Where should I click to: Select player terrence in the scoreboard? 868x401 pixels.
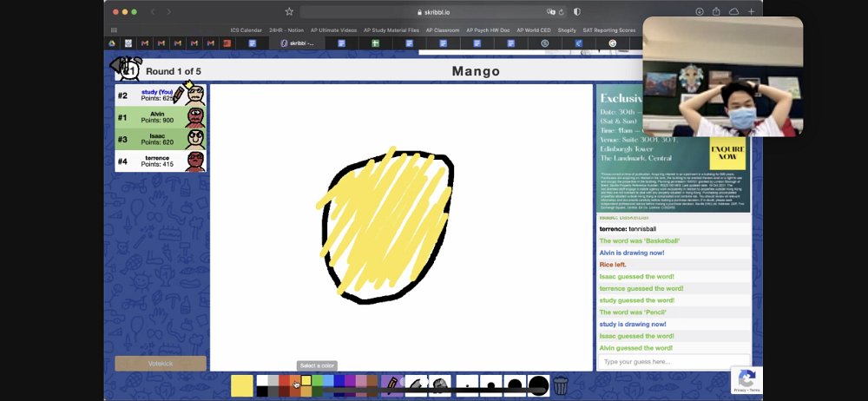161,161
